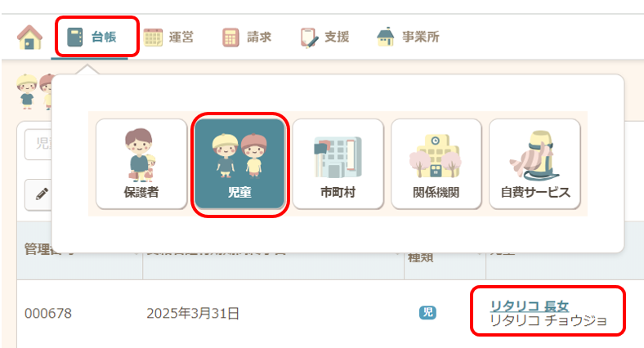Open the 台帳 menu tab
The height and width of the screenshot is (348, 644).
tap(92, 37)
